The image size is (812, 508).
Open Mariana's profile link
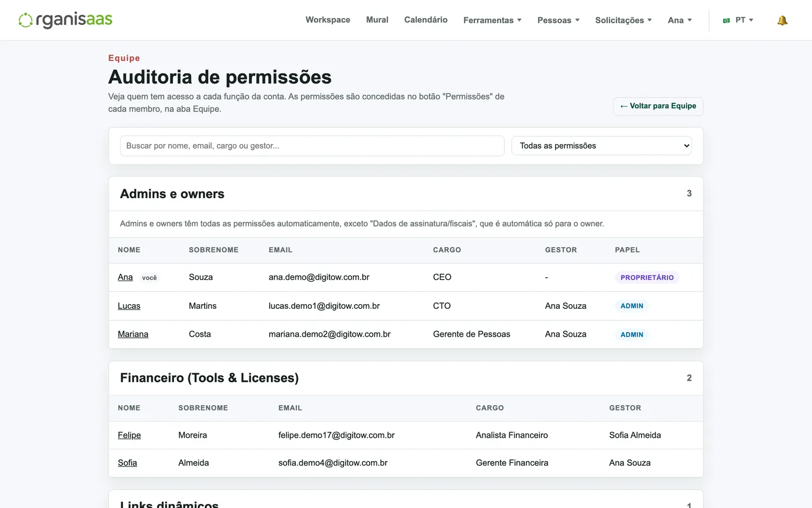(133, 334)
